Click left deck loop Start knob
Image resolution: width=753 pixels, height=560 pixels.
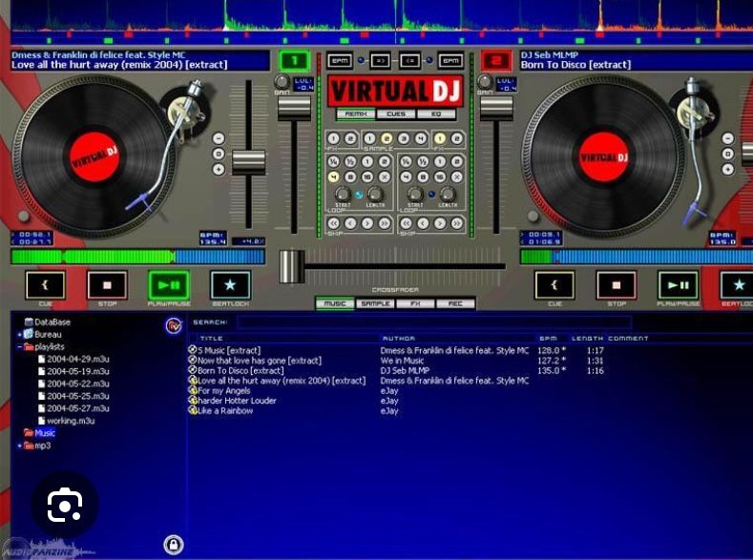[343, 195]
